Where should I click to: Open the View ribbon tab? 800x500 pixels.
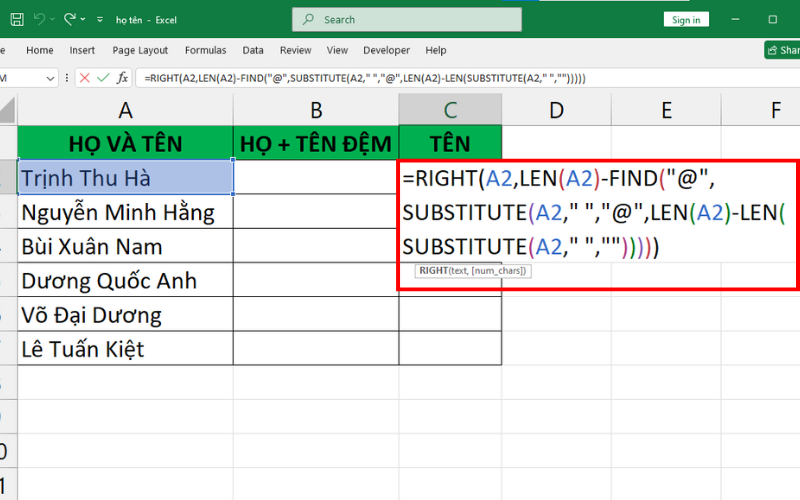tap(337, 50)
